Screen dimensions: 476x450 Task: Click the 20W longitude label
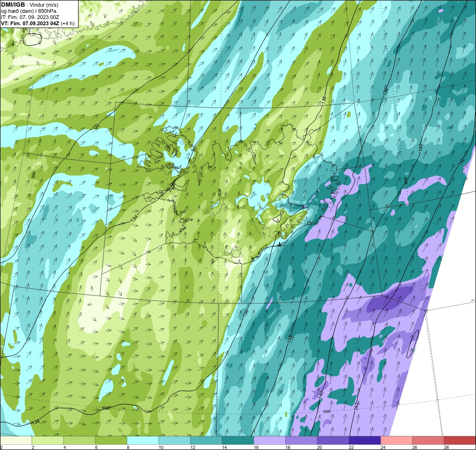[219, 192]
